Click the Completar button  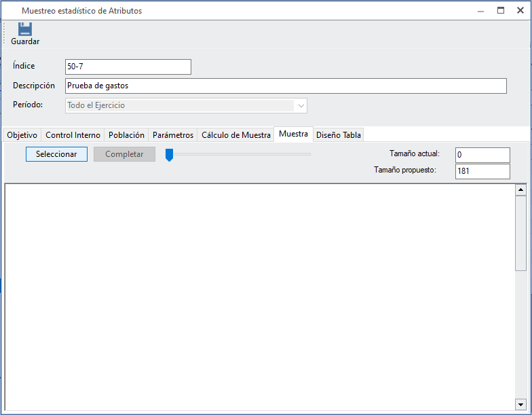coord(124,154)
